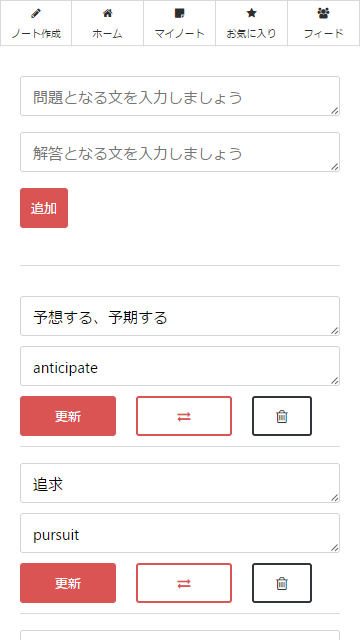Click the pencil icon for ノート作成
The width and height of the screenshot is (360, 640).
(36, 13)
